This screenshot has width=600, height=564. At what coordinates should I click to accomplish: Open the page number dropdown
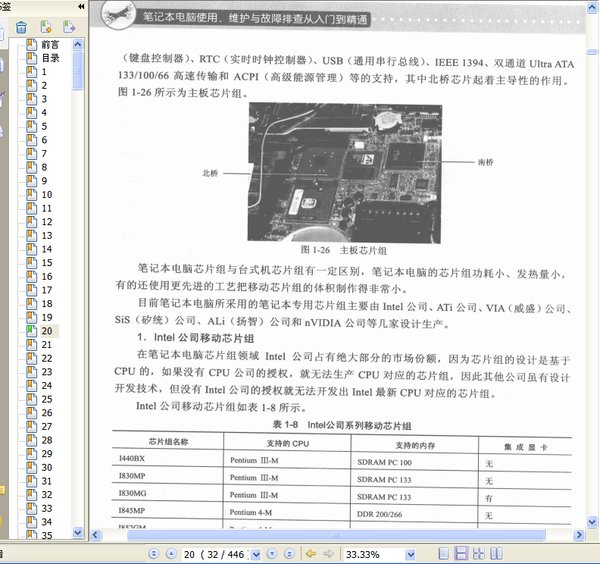click(256, 554)
